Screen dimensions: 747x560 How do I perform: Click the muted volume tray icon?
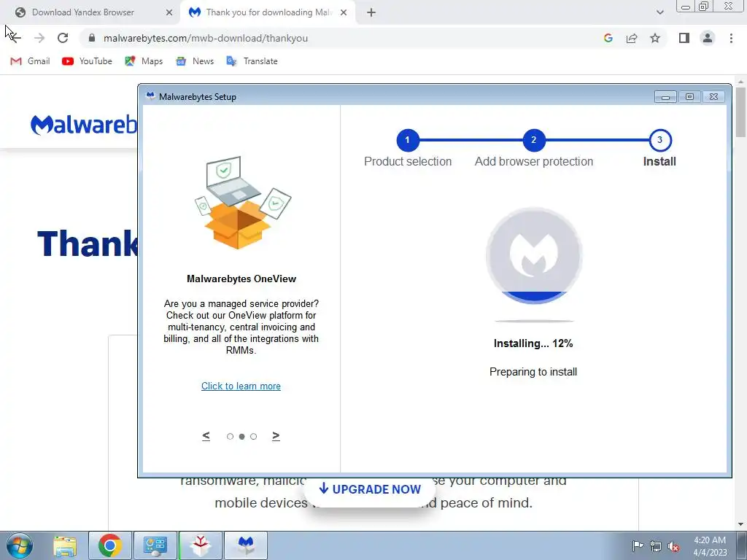pos(673,546)
